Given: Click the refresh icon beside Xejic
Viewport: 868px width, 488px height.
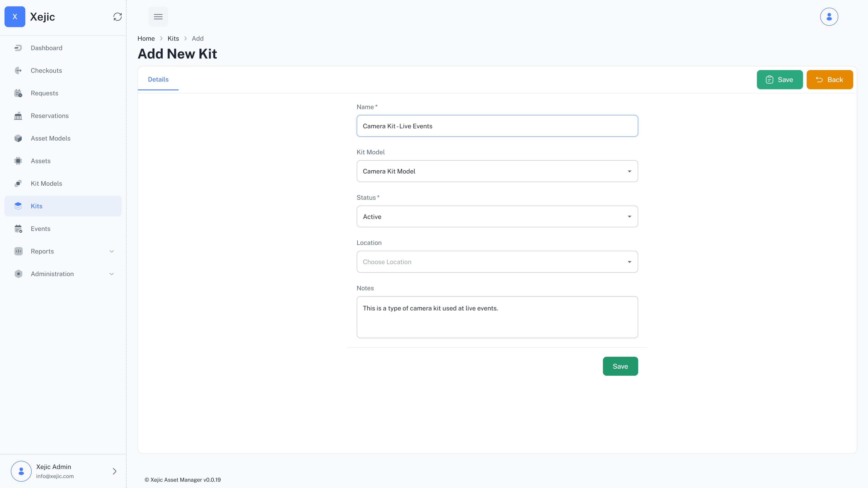Looking at the screenshot, I should (x=117, y=17).
